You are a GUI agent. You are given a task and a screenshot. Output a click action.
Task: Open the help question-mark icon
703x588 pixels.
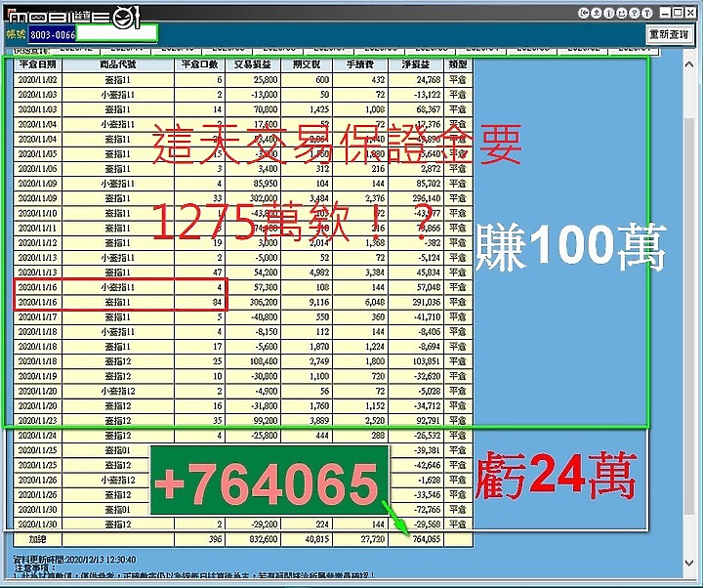coord(634,13)
